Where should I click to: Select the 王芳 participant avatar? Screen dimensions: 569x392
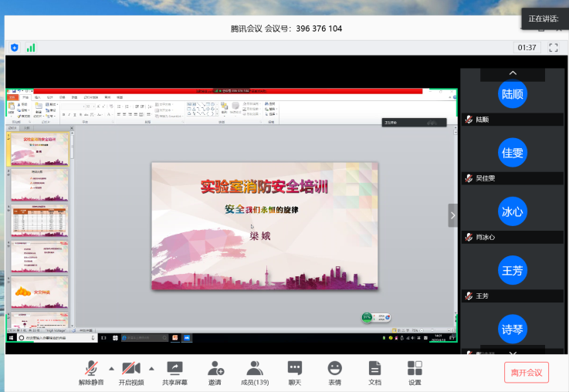click(513, 270)
